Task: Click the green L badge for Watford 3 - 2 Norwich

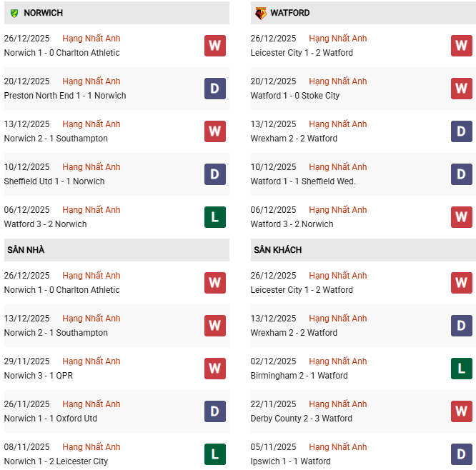Action: click(214, 217)
